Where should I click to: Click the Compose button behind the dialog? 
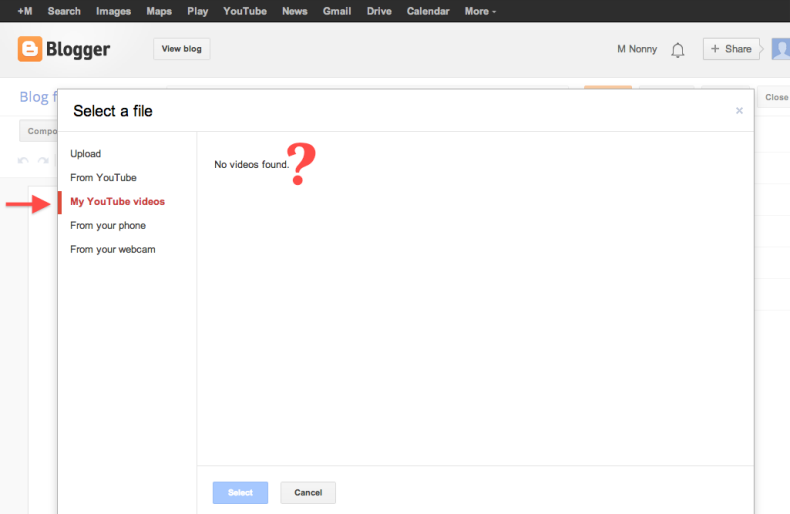[x=39, y=131]
